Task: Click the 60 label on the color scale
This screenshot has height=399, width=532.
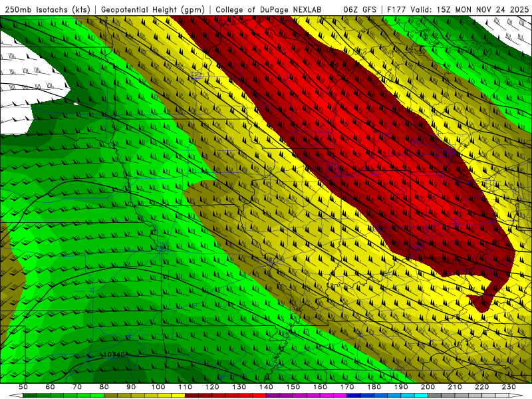Action: click(x=51, y=387)
